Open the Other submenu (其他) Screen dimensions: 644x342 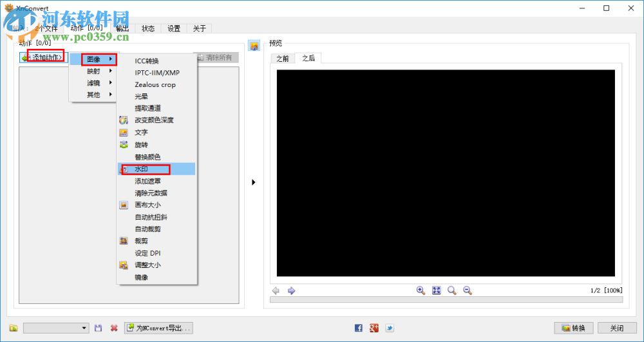pyautogui.click(x=93, y=95)
